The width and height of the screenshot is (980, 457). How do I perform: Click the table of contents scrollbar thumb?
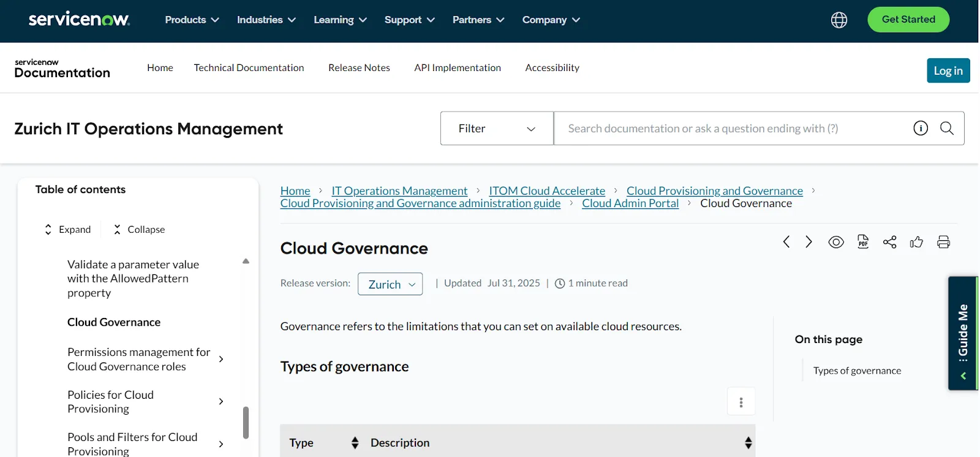[x=246, y=423]
